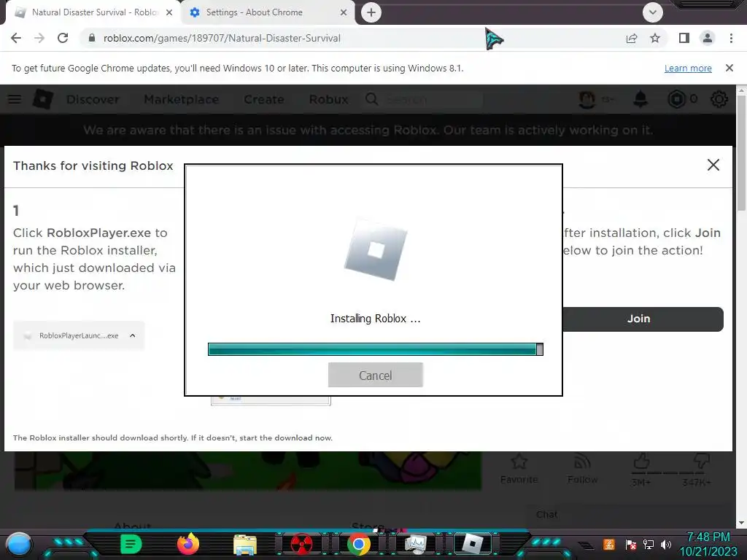
Task: Open Roblox hamburger navigation menu
Action: (x=15, y=99)
